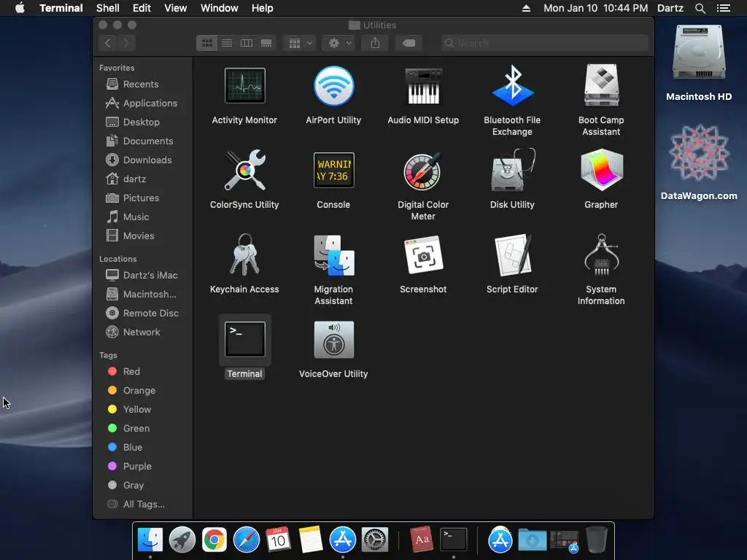Open Notification Center from the menu bar
Viewport: 747px width, 560px height.
pyautogui.click(x=723, y=8)
